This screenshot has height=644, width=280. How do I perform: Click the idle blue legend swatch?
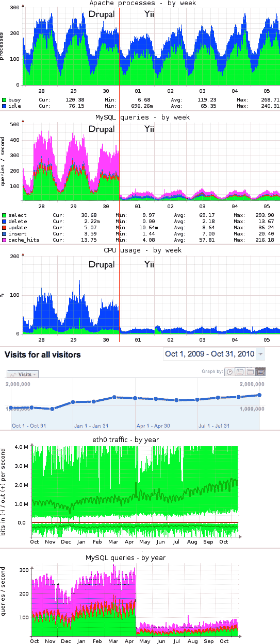point(4,106)
